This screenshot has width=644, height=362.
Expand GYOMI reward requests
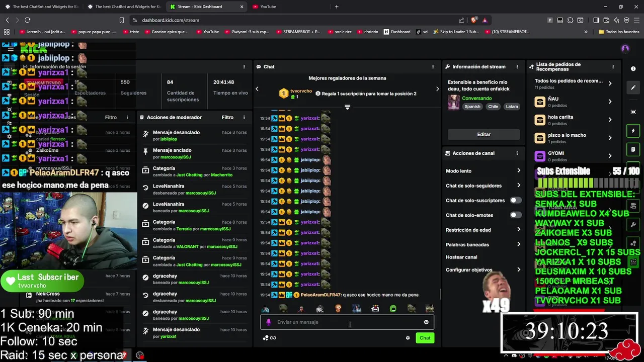[x=574, y=156]
